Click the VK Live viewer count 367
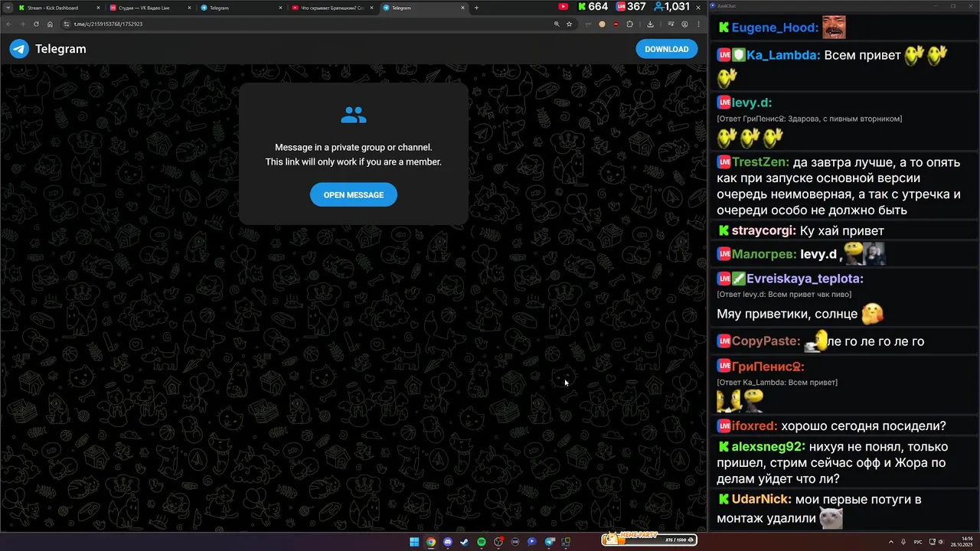Image resolution: width=980 pixels, height=551 pixels. (x=636, y=7)
